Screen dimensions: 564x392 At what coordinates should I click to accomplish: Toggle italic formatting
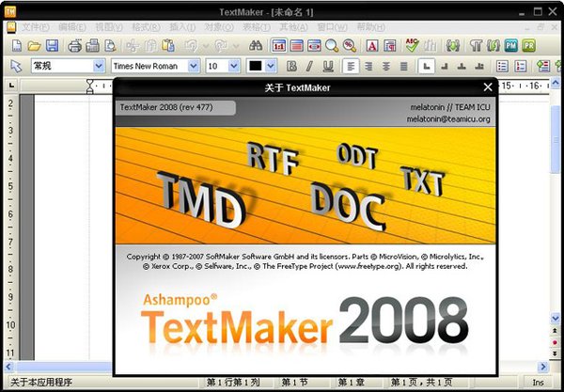click(309, 66)
